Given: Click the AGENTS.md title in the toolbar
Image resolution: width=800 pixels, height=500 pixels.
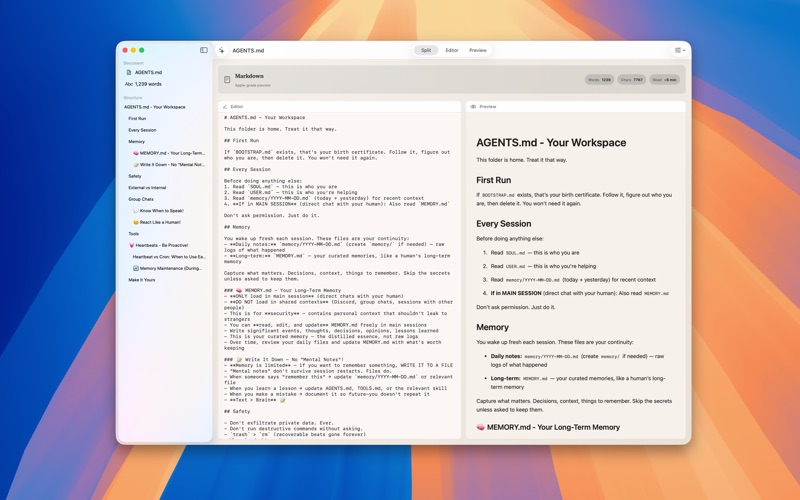Looking at the screenshot, I should (248, 51).
